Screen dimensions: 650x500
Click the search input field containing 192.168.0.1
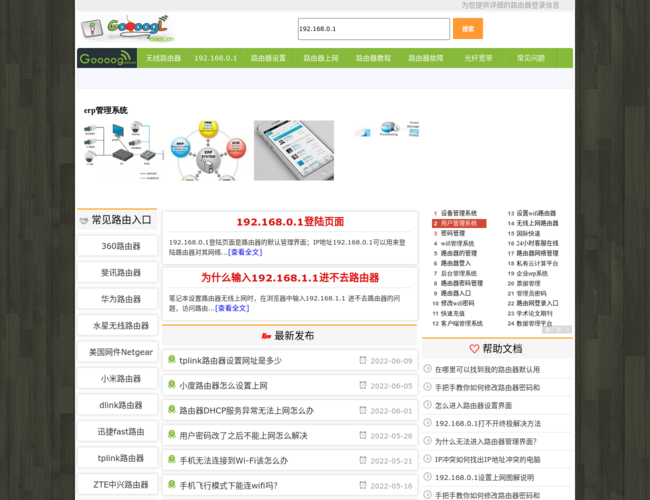pyautogui.click(x=374, y=29)
